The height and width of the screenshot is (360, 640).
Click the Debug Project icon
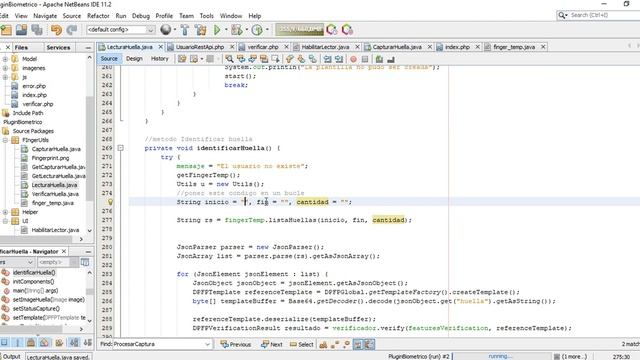(236, 29)
